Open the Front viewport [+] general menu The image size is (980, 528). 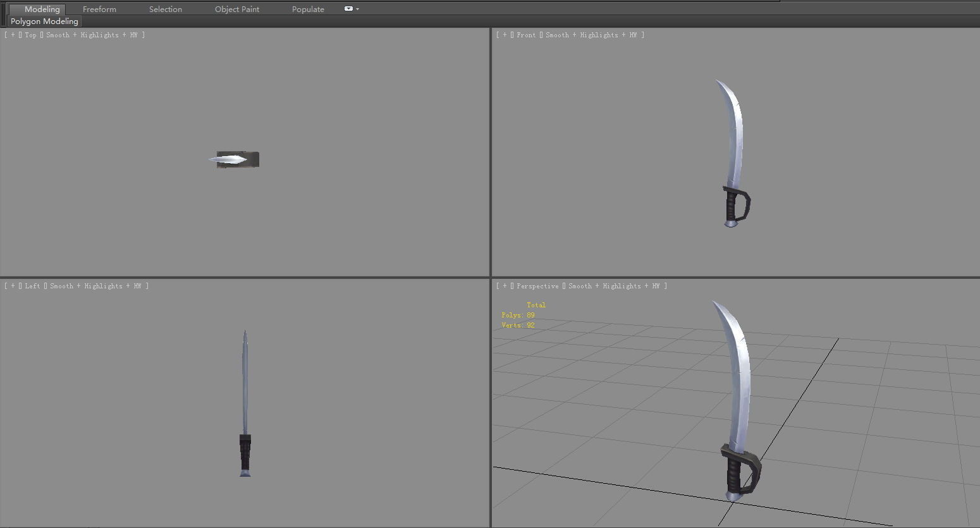point(505,35)
